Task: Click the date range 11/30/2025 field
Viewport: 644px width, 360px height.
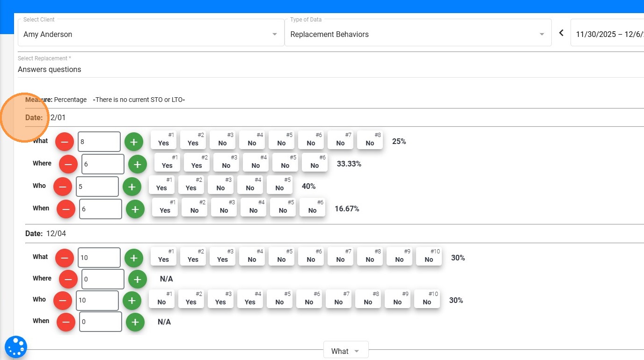Action: pos(608,34)
